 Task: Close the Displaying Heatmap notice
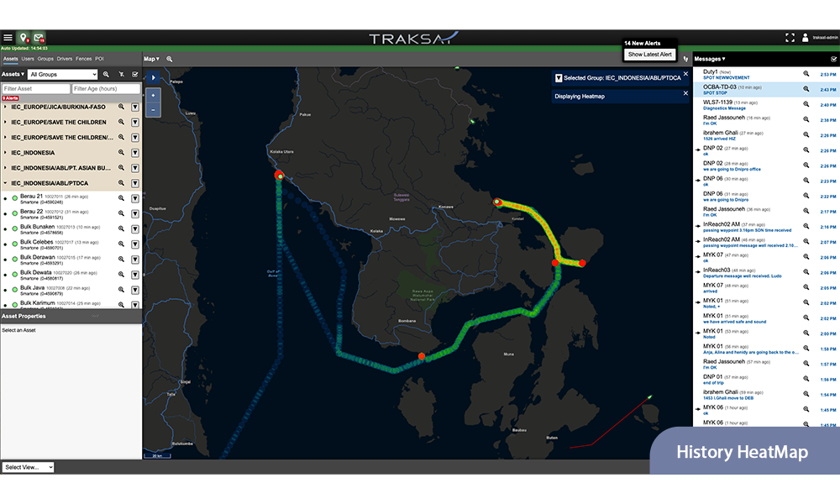[x=685, y=93]
